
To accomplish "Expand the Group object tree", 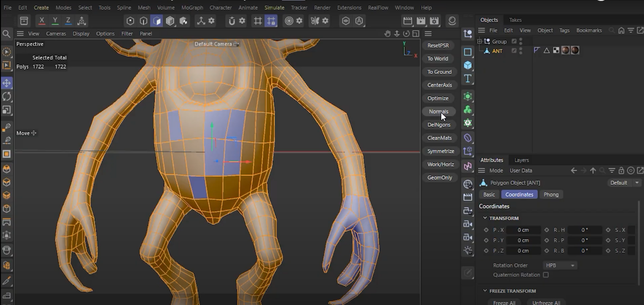I will coord(480,41).
